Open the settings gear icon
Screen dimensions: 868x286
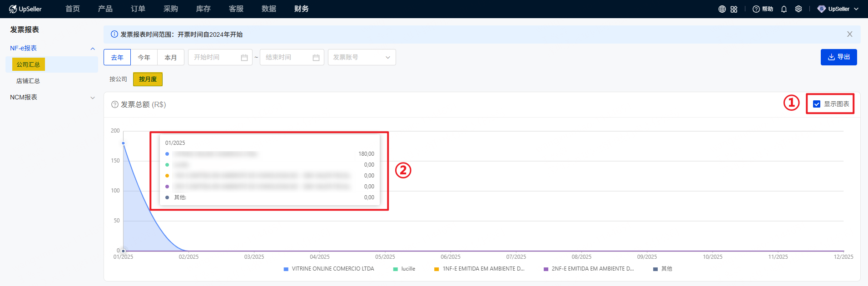click(799, 9)
